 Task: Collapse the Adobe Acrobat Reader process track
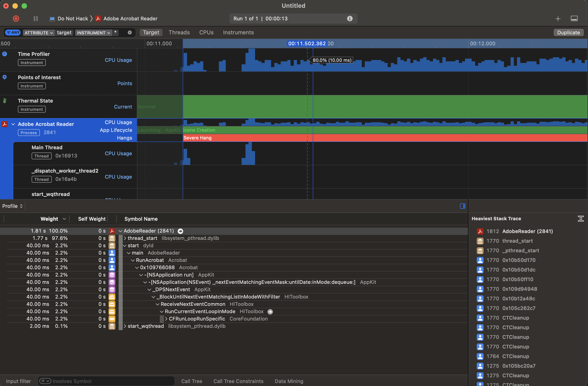[x=13, y=124]
